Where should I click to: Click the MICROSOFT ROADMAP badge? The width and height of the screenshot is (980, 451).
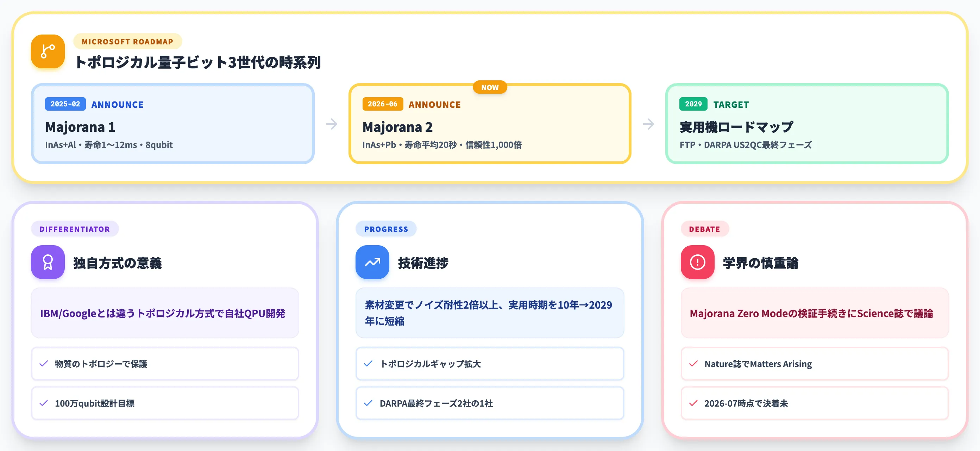point(127,42)
